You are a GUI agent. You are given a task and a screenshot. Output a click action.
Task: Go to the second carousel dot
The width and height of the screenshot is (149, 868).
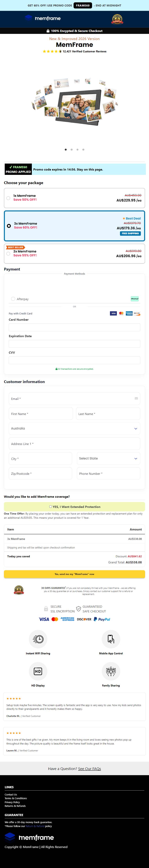(x=72, y=149)
